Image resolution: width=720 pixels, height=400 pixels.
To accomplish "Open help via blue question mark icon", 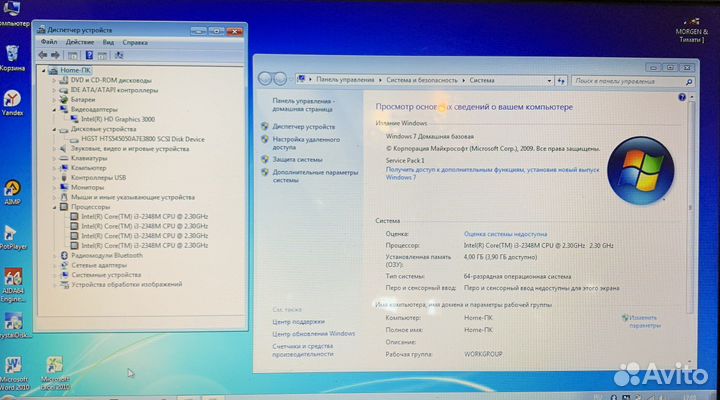I will [x=682, y=97].
